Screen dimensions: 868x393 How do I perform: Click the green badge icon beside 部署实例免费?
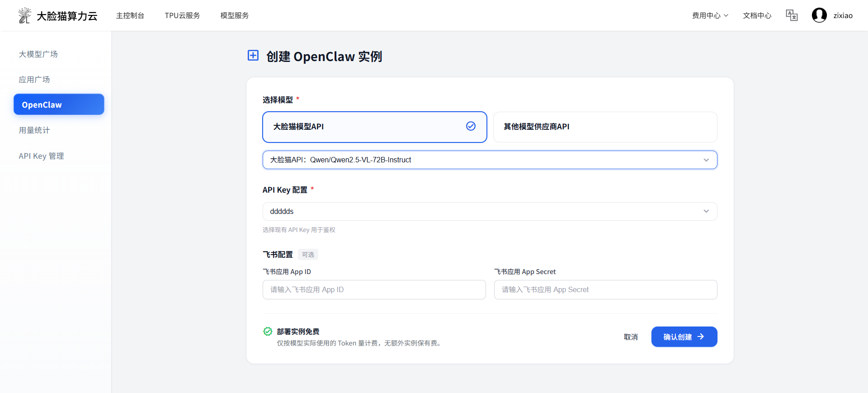pos(268,331)
